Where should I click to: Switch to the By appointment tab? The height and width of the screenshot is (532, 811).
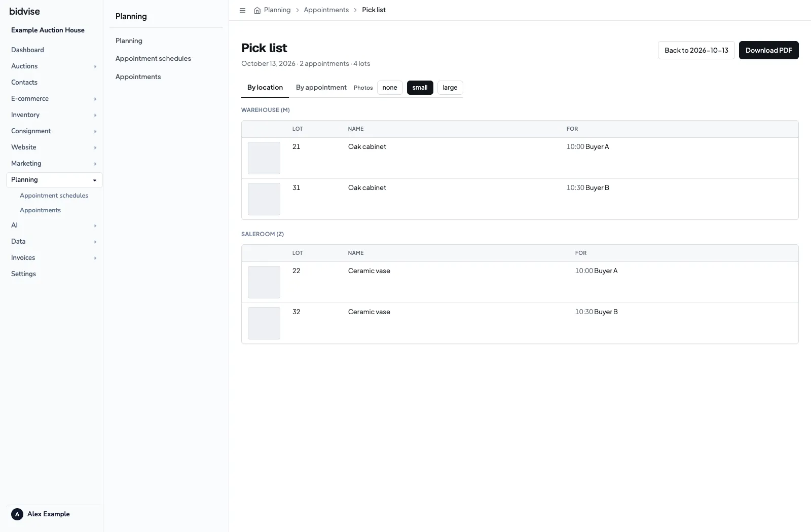click(321, 88)
